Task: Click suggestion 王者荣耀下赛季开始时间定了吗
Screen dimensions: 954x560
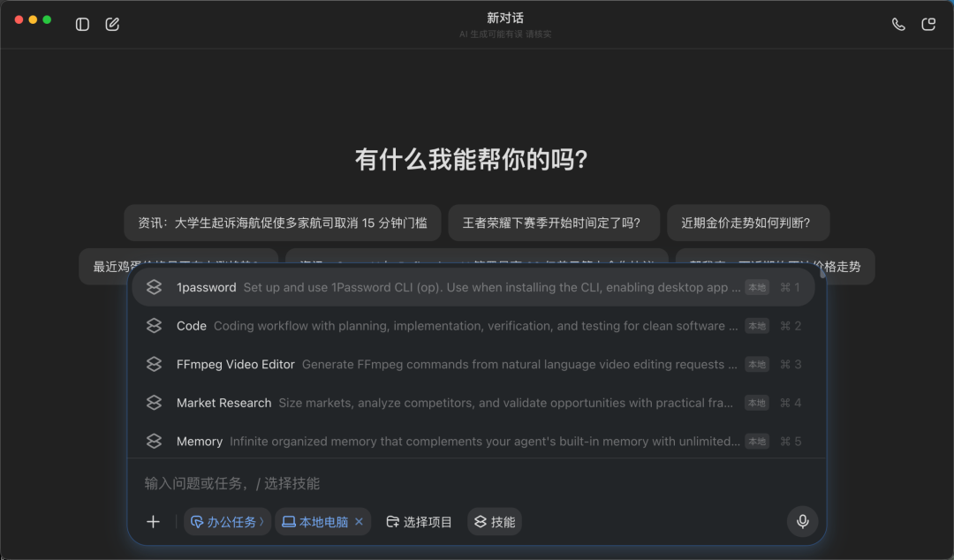Action: (554, 223)
